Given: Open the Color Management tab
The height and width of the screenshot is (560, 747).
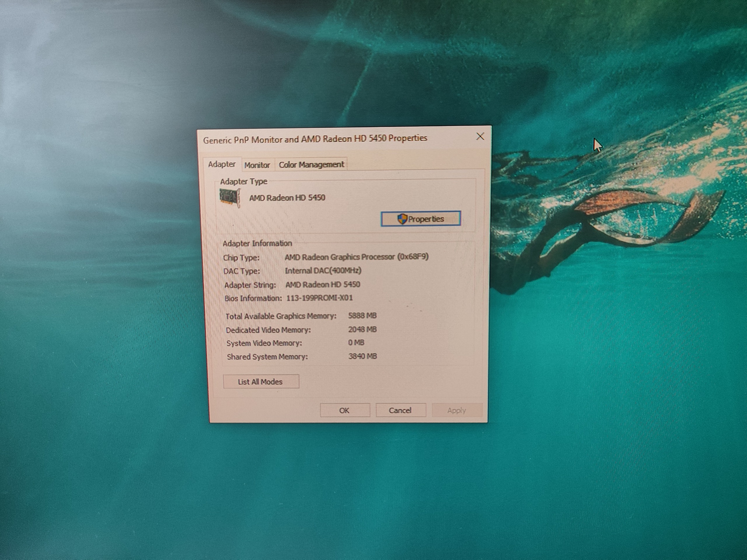Looking at the screenshot, I should pyautogui.click(x=311, y=165).
